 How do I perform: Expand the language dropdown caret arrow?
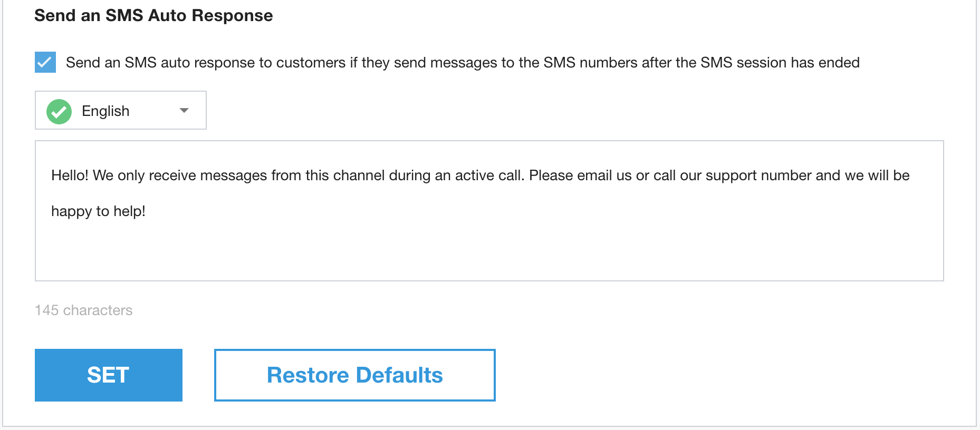(x=184, y=111)
